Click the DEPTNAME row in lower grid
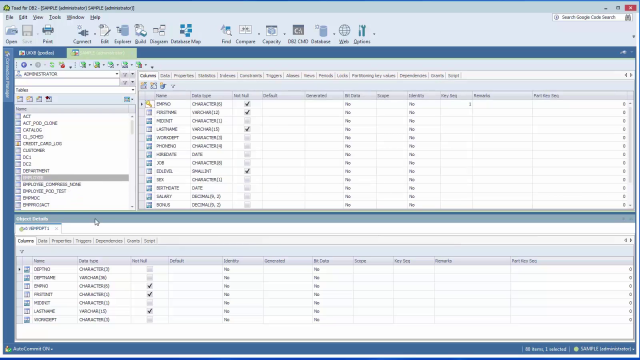This screenshot has width=640, height=360. tap(324, 278)
